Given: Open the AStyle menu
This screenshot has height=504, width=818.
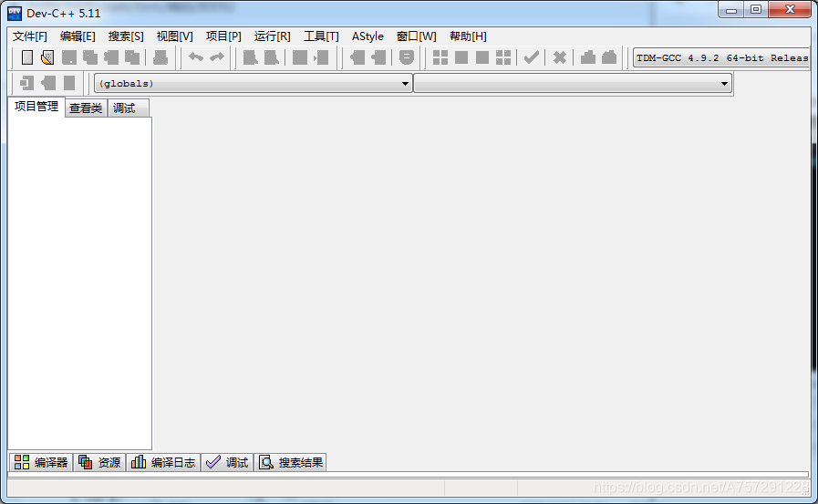Looking at the screenshot, I should 368,36.
